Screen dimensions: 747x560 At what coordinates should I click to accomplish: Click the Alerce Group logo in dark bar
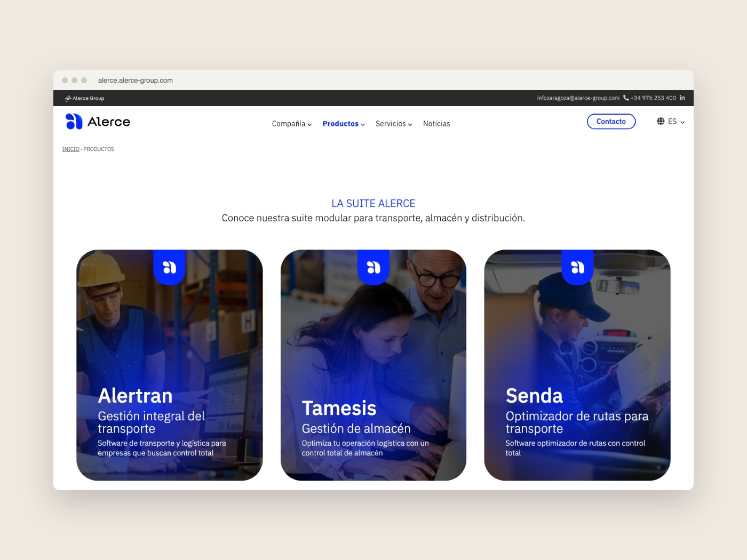84,98
